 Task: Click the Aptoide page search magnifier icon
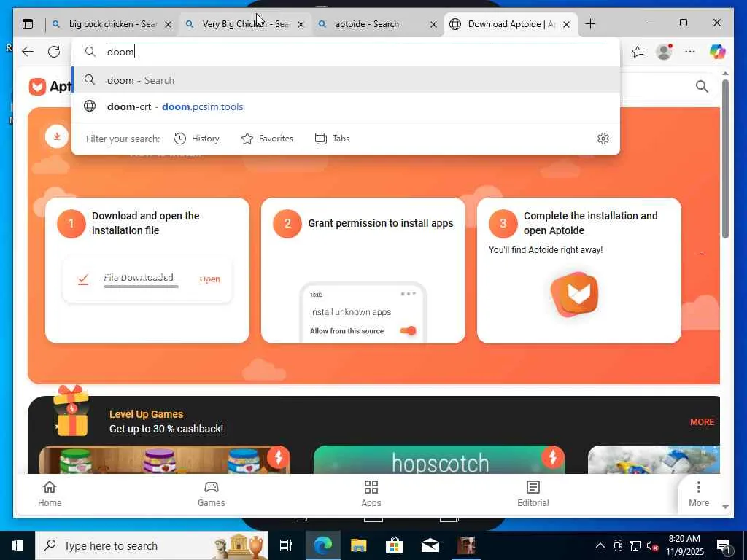coord(702,86)
